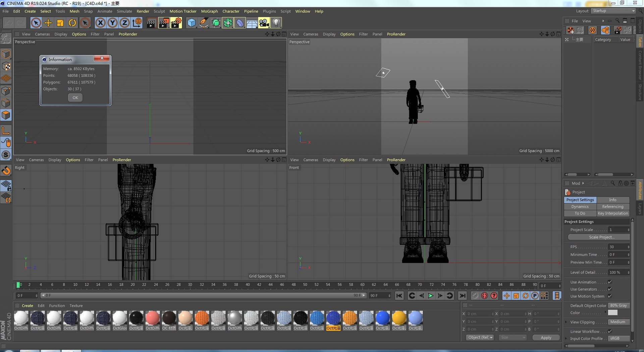The image size is (644, 352).
Task: Add a Light object
Action: coord(276,23)
